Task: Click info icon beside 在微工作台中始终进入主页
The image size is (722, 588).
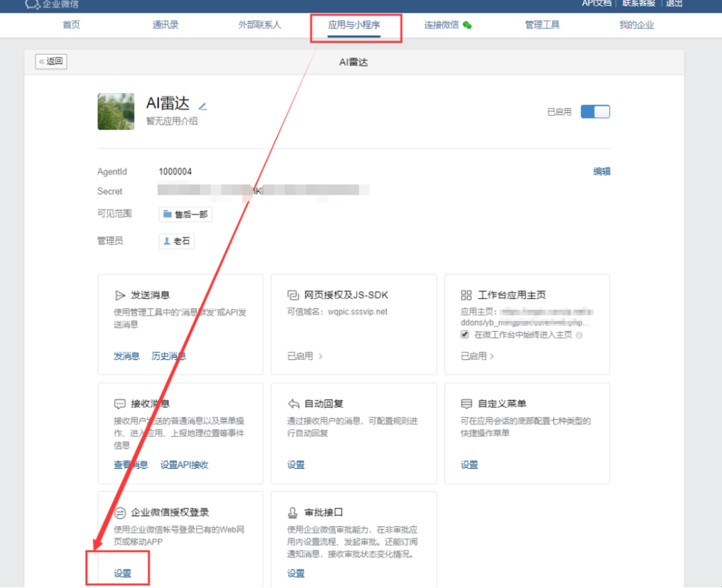Action: (579, 335)
